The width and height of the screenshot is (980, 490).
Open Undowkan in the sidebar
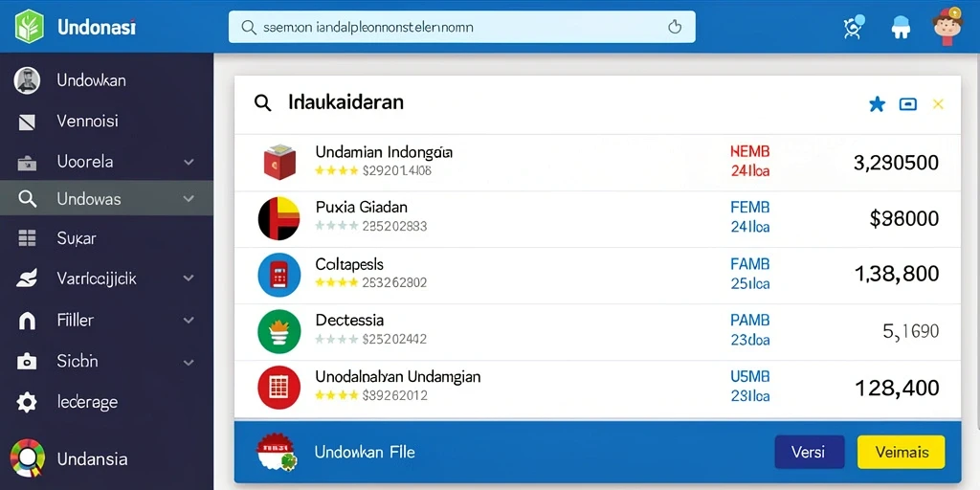point(91,80)
